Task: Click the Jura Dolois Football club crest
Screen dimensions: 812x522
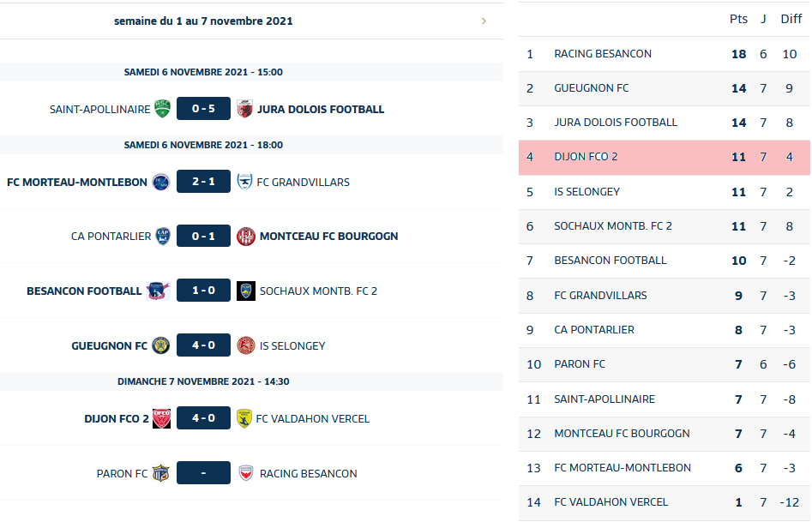Action: pos(245,109)
